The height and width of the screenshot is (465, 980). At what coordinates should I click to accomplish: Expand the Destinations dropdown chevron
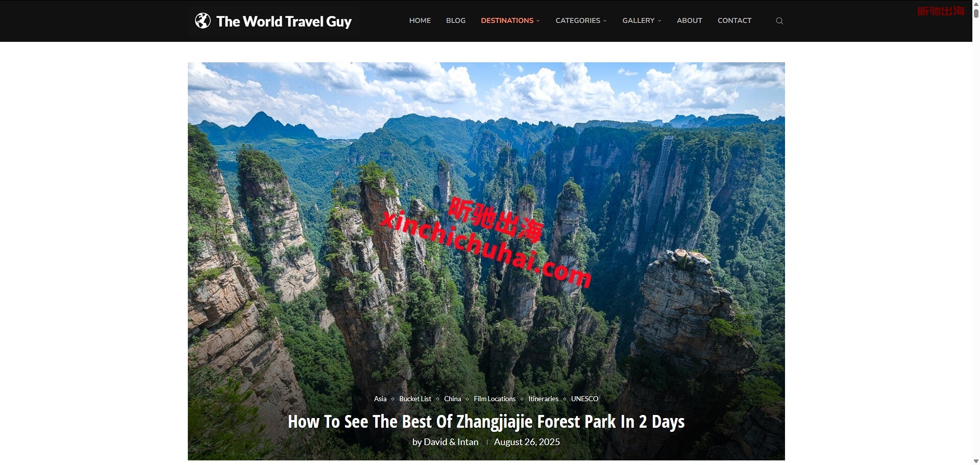coord(538,21)
